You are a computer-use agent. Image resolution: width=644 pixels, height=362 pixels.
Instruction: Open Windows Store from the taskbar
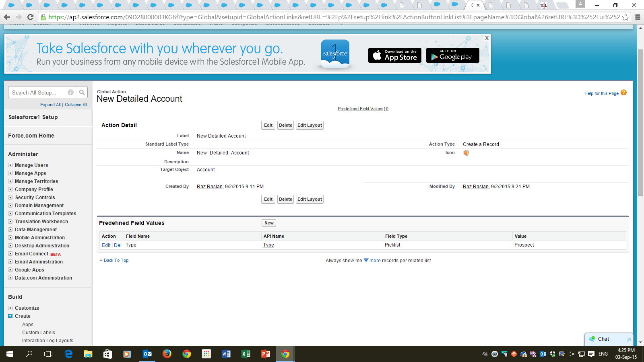coord(107,354)
